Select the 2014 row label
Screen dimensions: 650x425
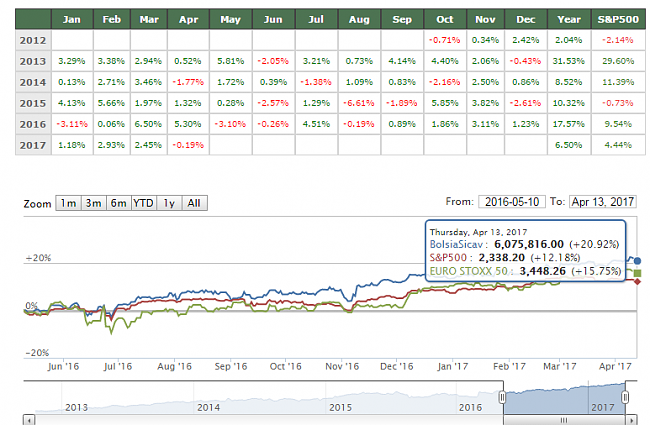(33, 82)
